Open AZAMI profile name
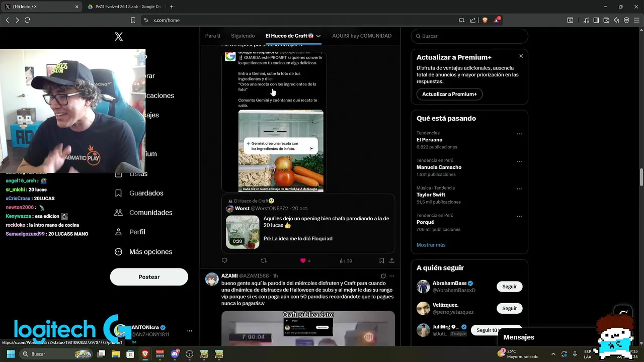The width and height of the screenshot is (644, 362). [x=229, y=276]
